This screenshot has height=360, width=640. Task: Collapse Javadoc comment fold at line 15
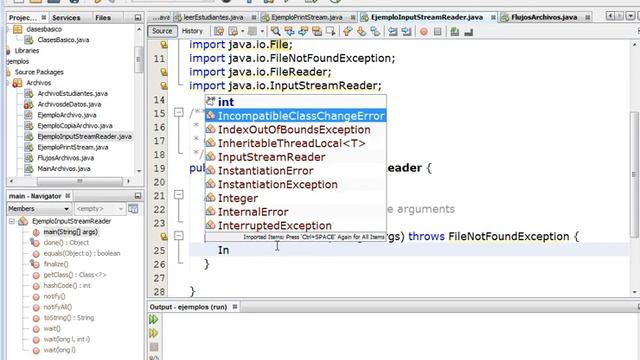pyautogui.click(x=179, y=112)
